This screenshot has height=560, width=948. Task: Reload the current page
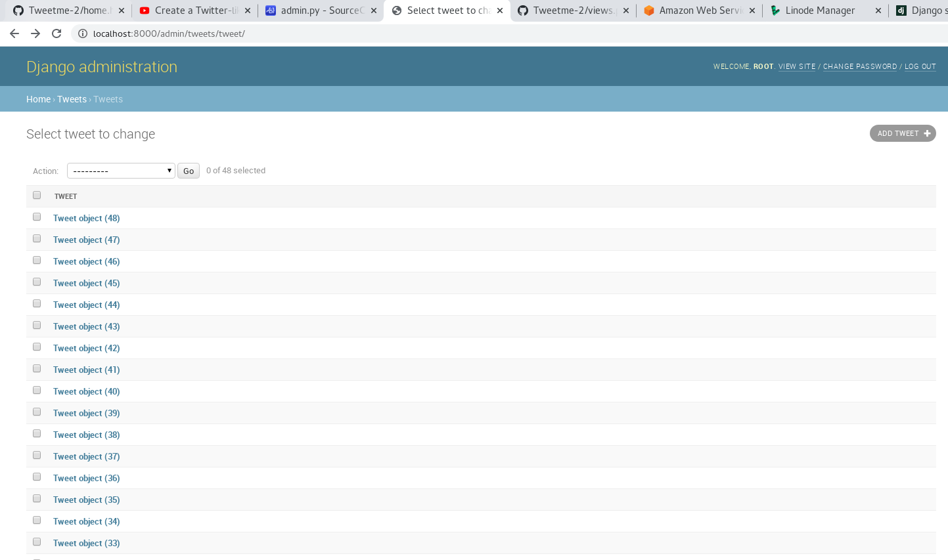(56, 33)
